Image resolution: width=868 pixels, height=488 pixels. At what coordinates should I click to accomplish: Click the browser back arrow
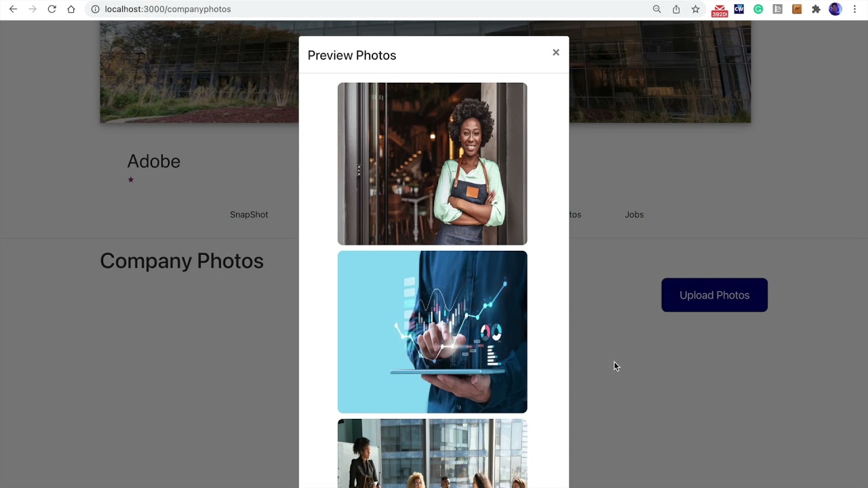point(13,9)
